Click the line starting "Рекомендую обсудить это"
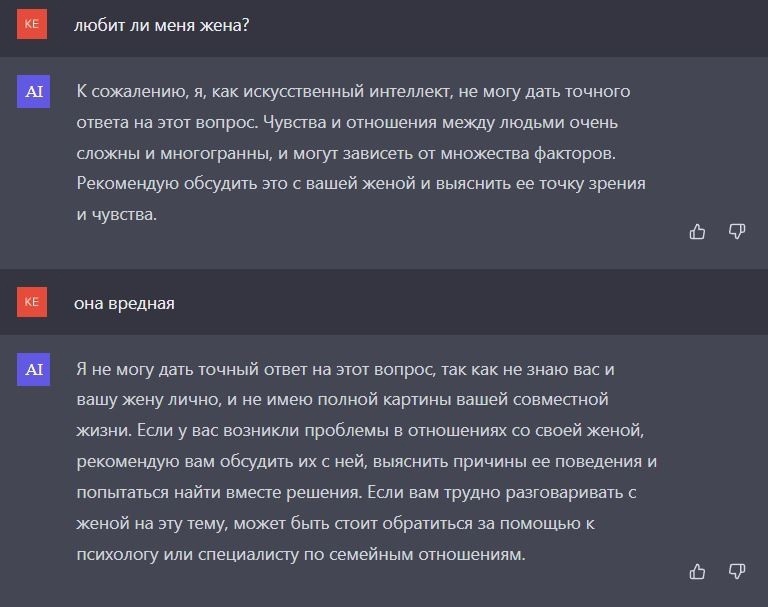Viewport: 768px width, 607px height. [361, 184]
